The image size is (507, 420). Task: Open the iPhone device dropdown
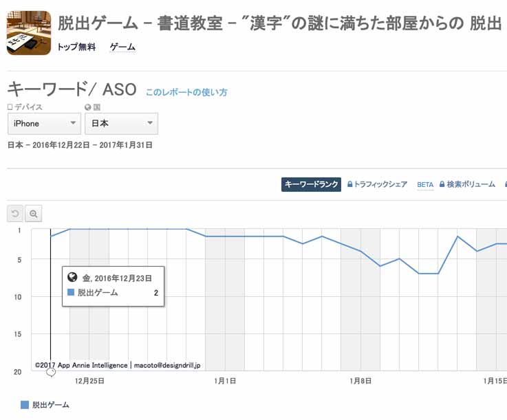click(45, 124)
